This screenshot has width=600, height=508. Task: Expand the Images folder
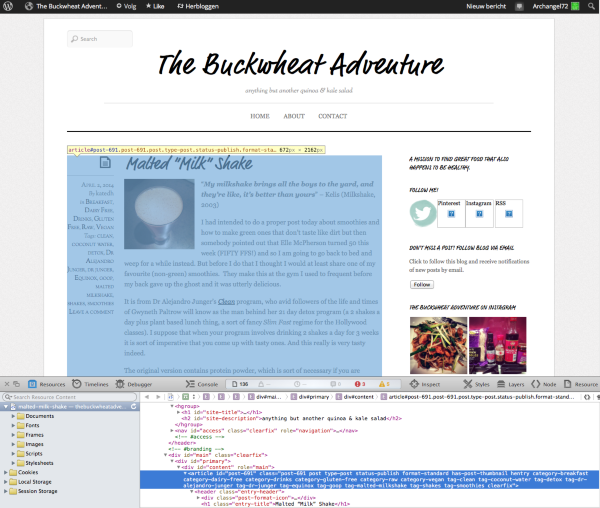(x=13, y=444)
